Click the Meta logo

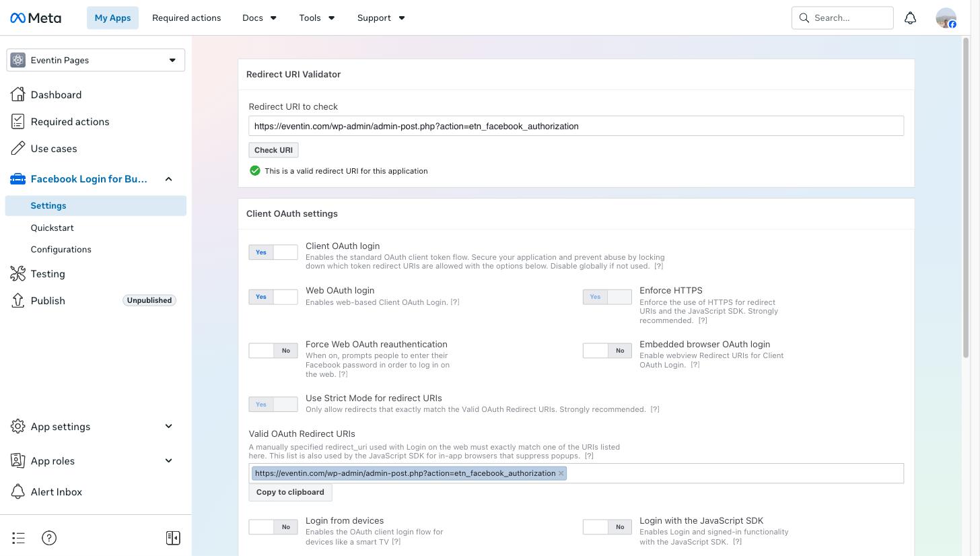[x=36, y=18]
